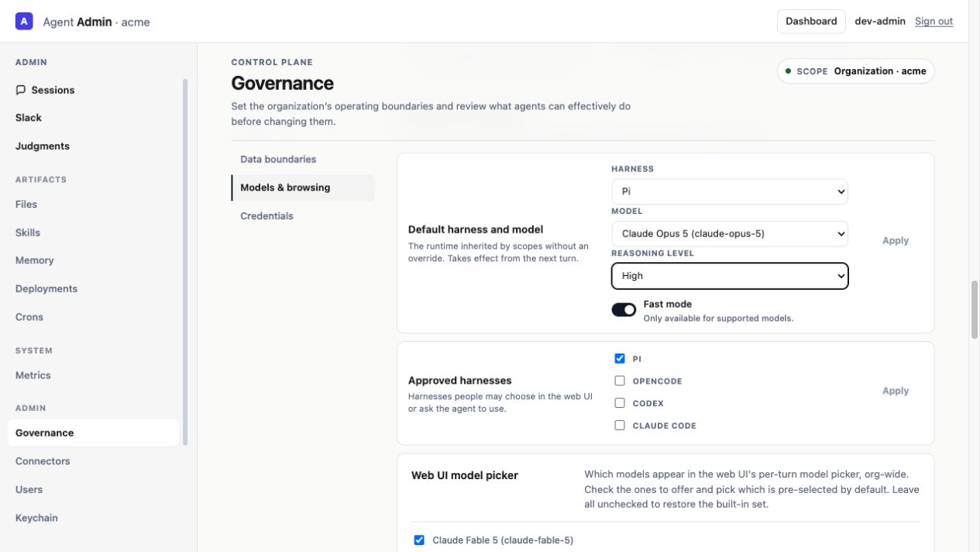Open Sessions in the sidebar
This screenshot has width=980, height=552.
[x=93, y=90]
